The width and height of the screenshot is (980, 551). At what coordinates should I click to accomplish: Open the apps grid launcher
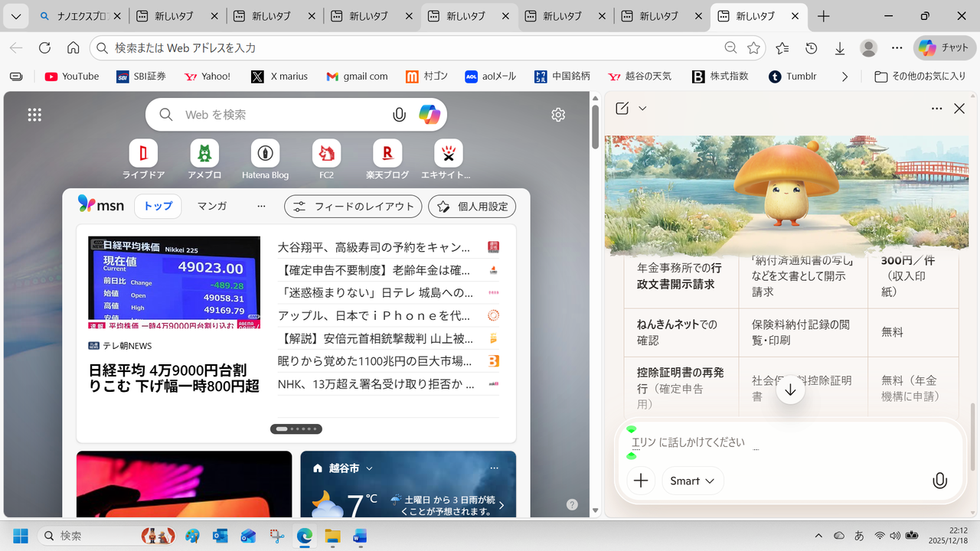[34, 115]
